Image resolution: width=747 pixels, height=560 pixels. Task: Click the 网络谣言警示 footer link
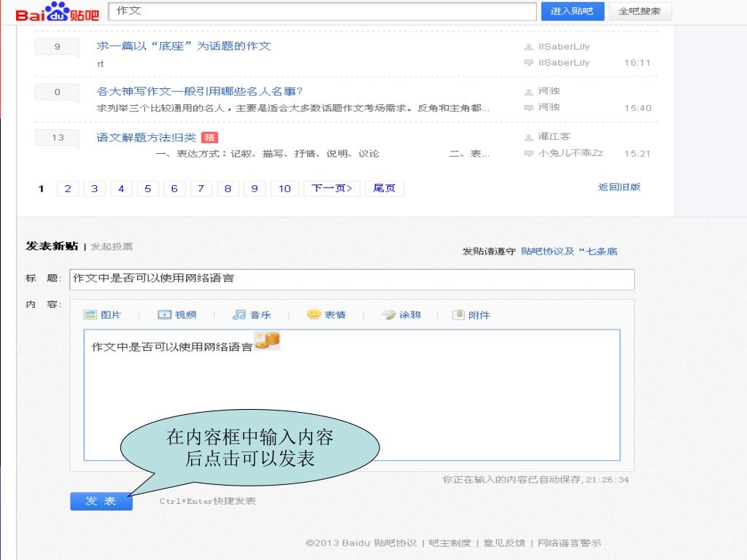tap(569, 542)
